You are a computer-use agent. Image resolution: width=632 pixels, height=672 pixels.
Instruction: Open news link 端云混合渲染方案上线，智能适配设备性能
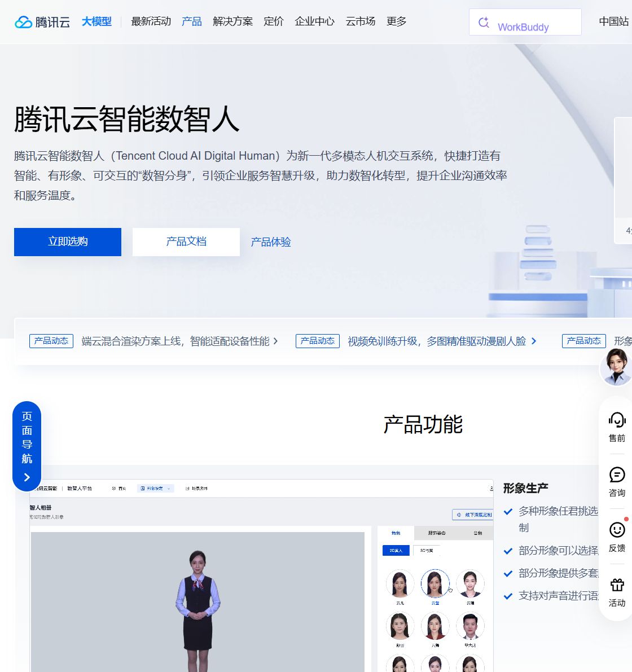coord(175,341)
